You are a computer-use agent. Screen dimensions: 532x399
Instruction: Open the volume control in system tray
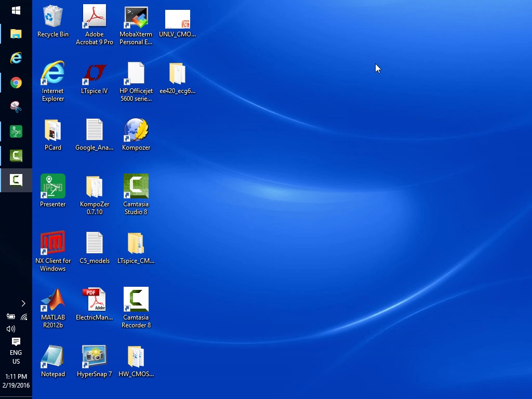[x=10, y=329]
